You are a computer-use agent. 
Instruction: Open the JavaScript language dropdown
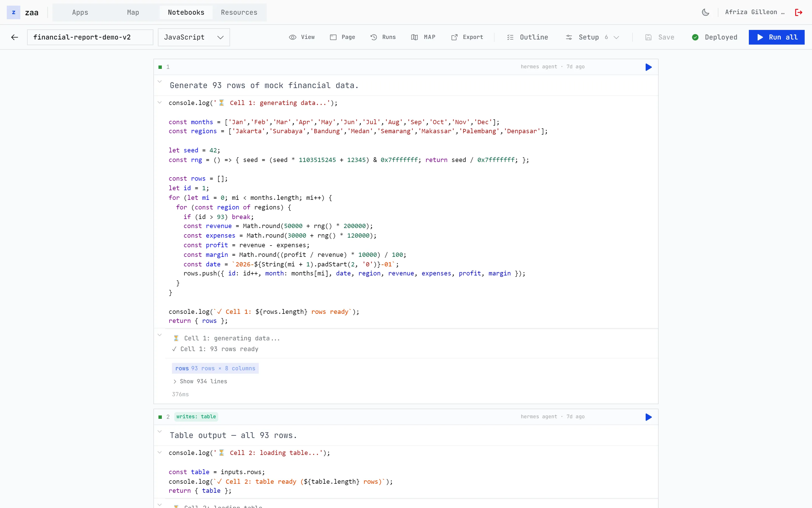coord(194,37)
